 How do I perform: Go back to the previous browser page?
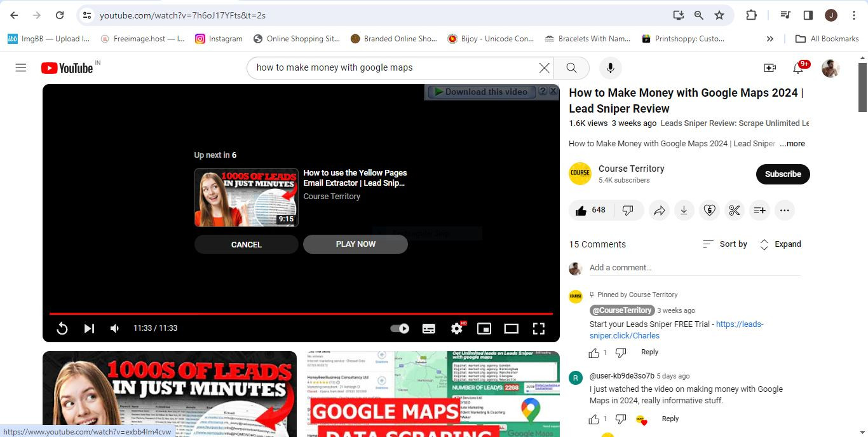coord(14,15)
